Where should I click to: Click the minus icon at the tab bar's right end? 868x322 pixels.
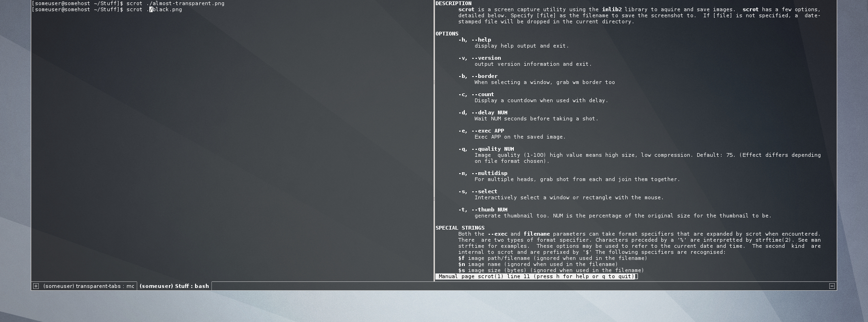[832, 286]
